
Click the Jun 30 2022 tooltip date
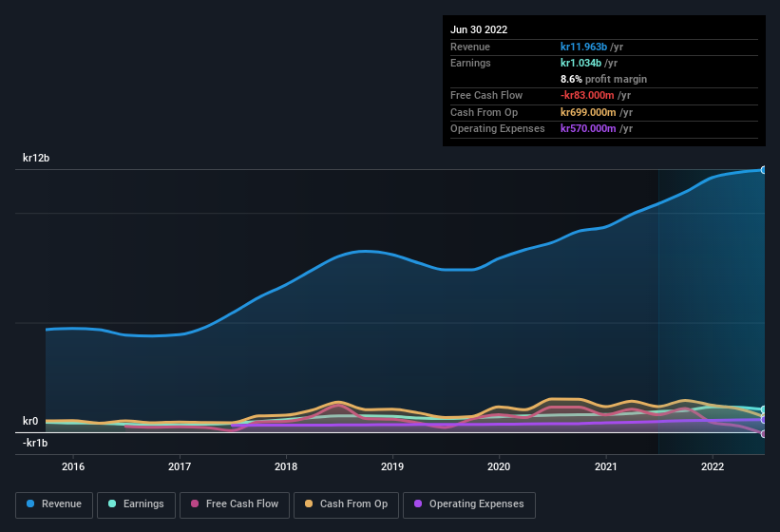(479, 29)
